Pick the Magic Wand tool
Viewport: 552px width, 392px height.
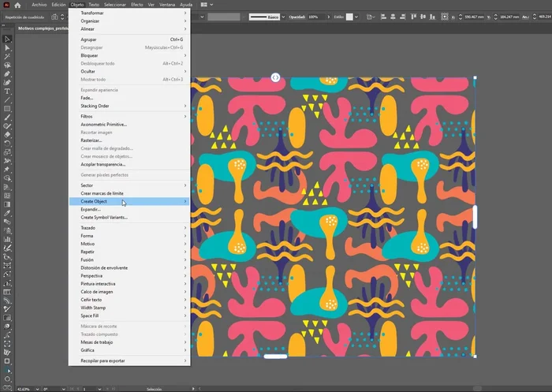(7, 56)
